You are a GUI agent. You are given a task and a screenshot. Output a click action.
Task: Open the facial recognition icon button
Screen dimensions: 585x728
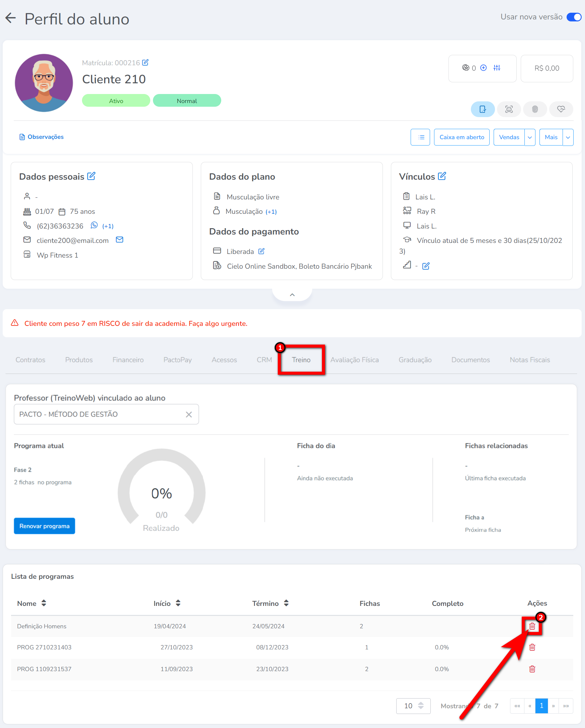point(509,109)
